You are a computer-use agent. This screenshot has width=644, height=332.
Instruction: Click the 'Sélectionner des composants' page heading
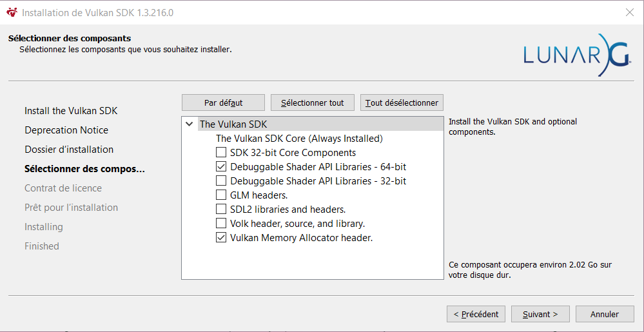70,39
